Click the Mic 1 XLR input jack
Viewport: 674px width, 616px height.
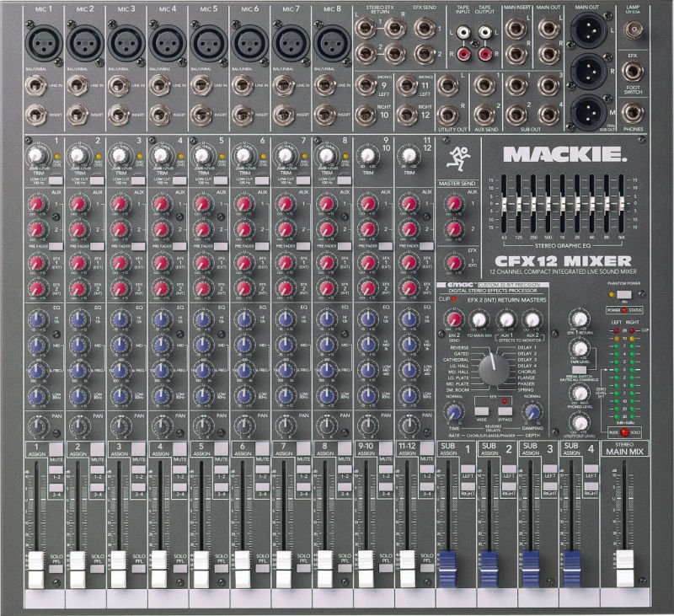[44, 43]
